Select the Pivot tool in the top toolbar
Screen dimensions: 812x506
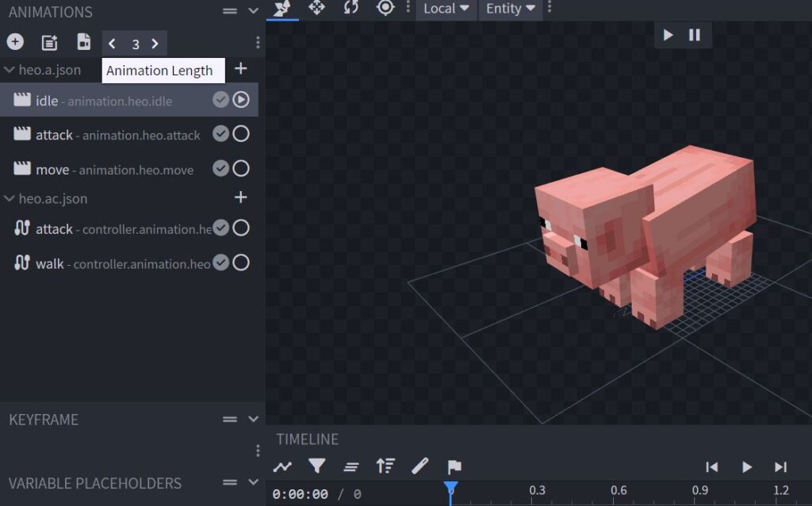pos(385,8)
